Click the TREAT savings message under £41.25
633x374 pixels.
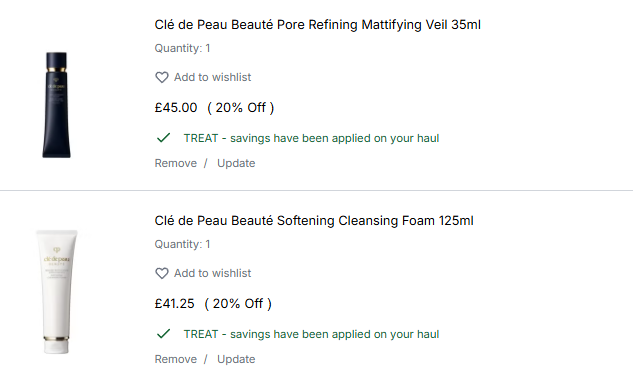pos(311,334)
